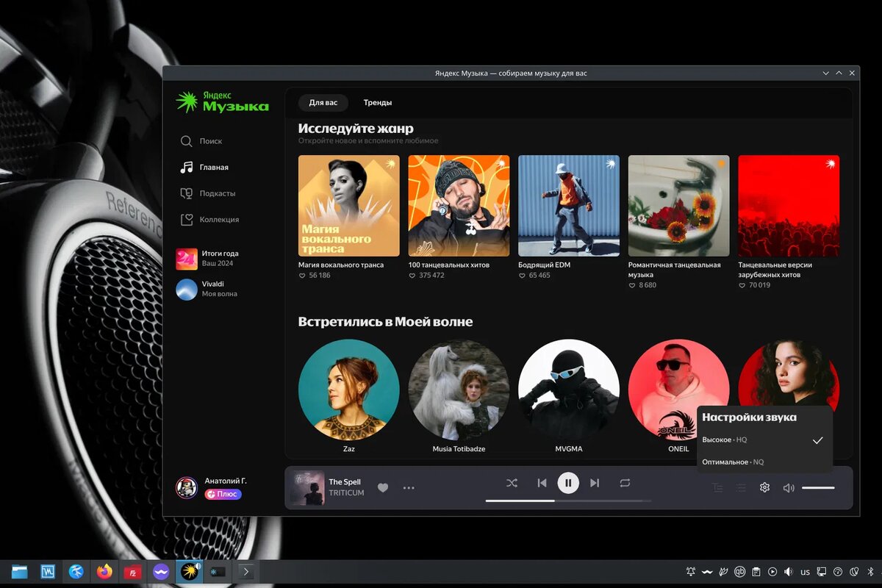This screenshot has width=882, height=588.
Task: Open the Итоги года Ваш 2024 playlist
Action: click(x=217, y=257)
